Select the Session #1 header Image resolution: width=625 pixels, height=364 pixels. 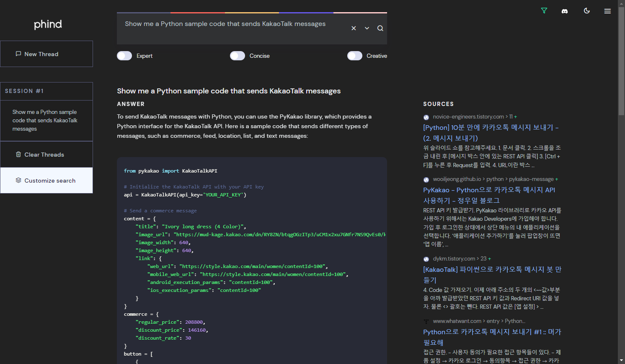click(x=46, y=91)
